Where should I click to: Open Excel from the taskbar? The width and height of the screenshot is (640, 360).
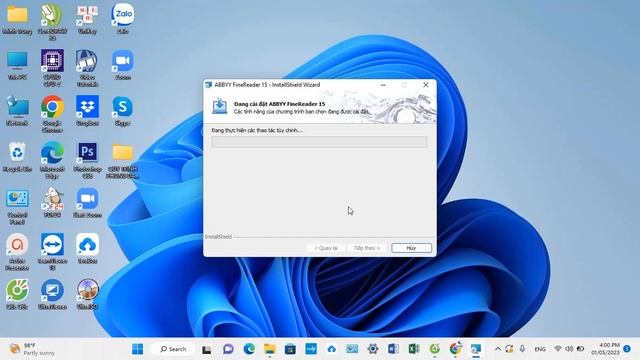click(x=414, y=349)
